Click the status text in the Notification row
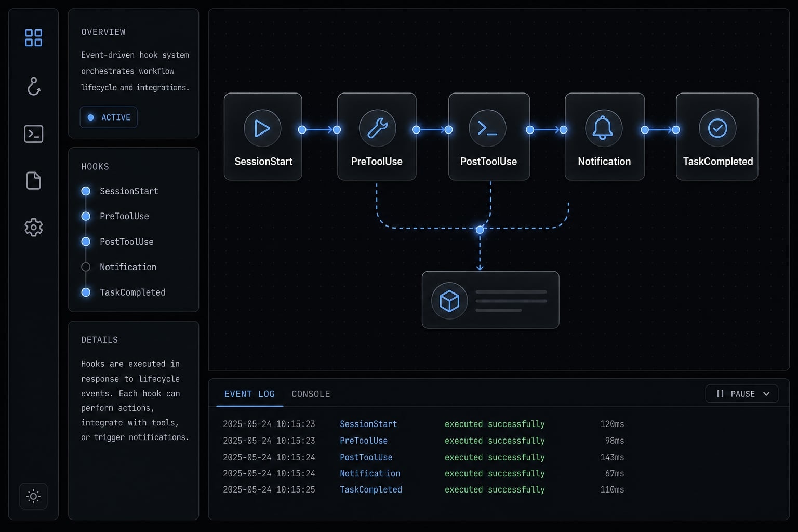798x532 pixels. [495, 473]
